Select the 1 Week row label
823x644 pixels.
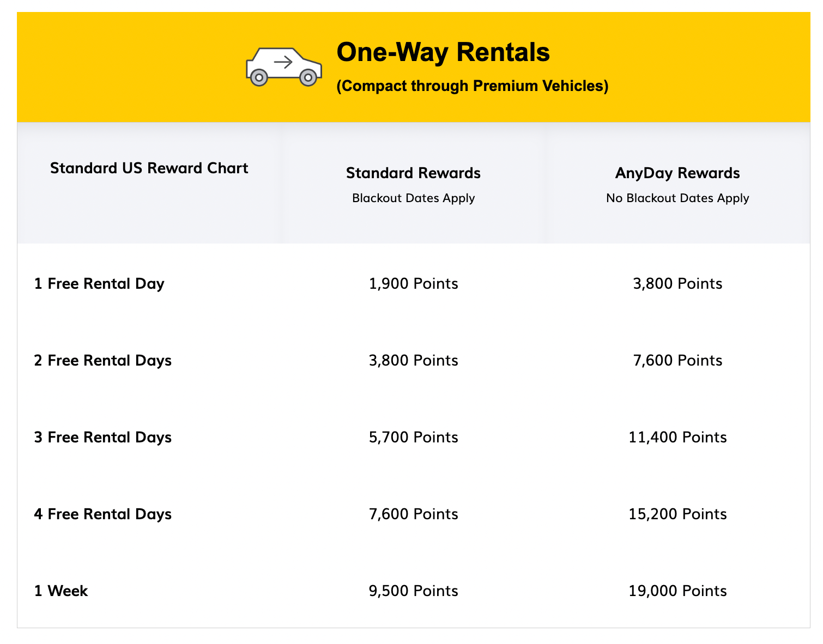61,591
